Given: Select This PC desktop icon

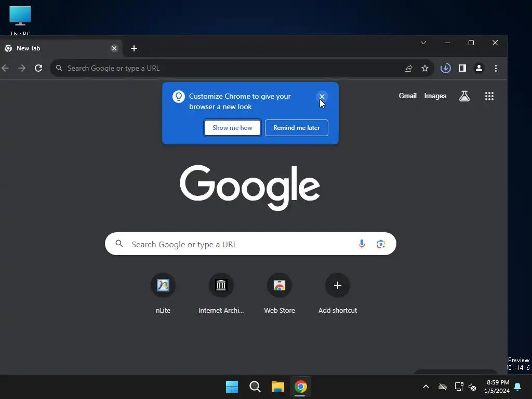Looking at the screenshot, I should point(20,20).
